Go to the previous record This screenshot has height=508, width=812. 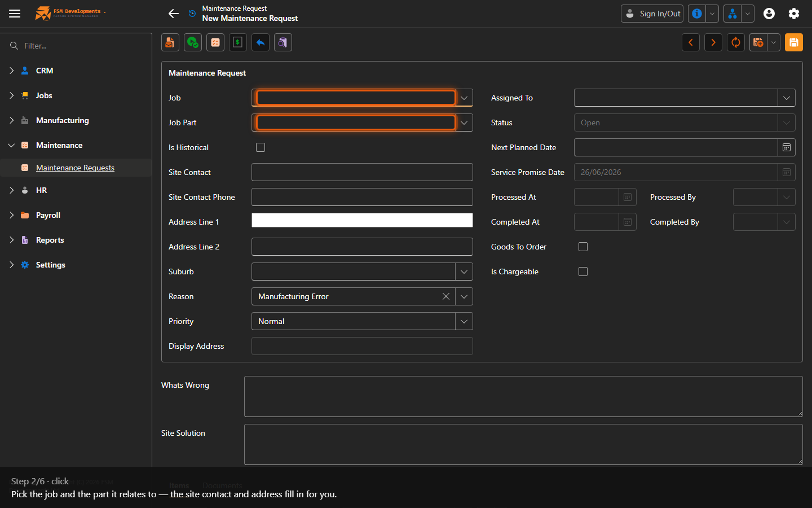(x=691, y=42)
